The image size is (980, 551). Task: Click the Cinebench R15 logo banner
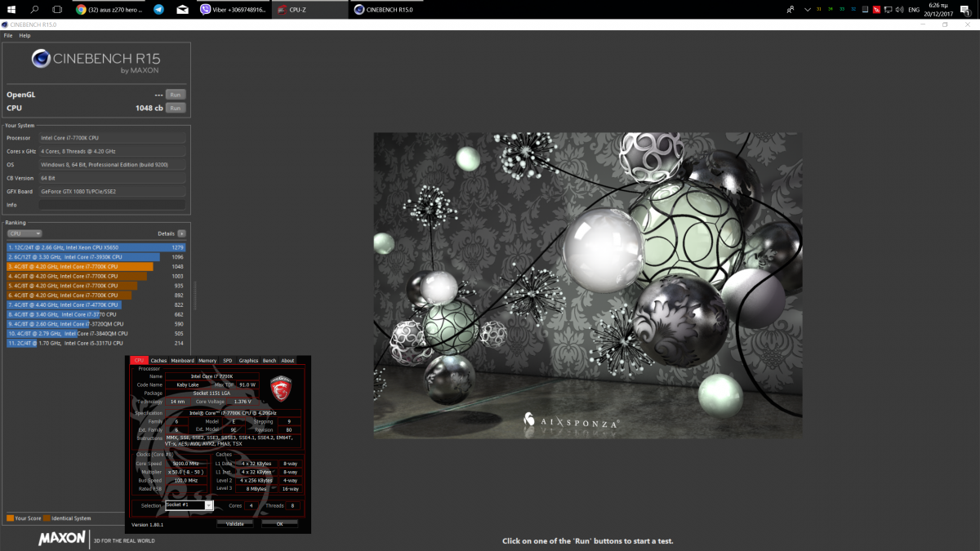96,61
